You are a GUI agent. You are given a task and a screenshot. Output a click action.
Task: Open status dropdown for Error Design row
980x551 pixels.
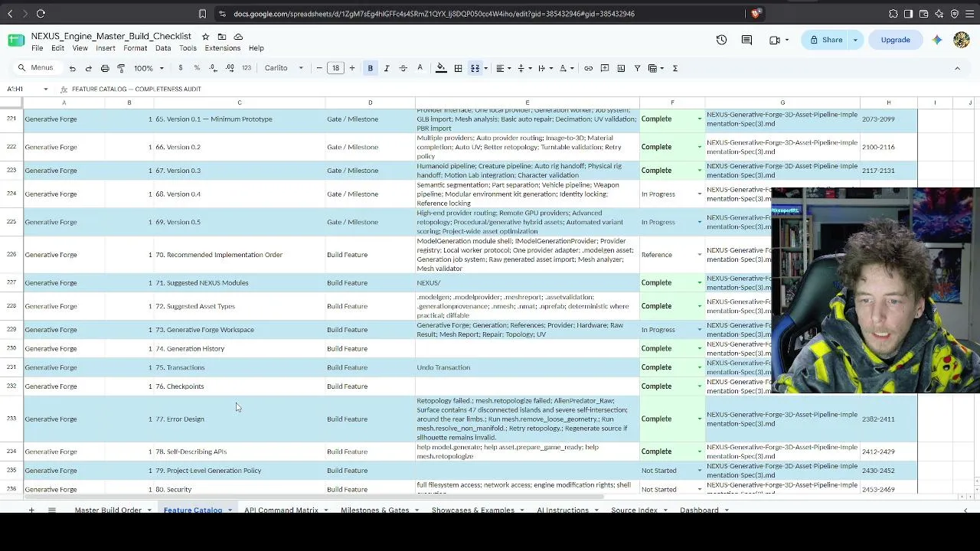pos(699,419)
